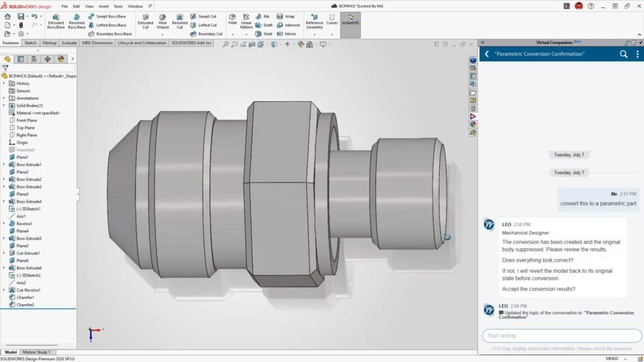Viewport: 644px width, 362px height.
Task: Expand the Annotations tree node
Action: [4, 98]
